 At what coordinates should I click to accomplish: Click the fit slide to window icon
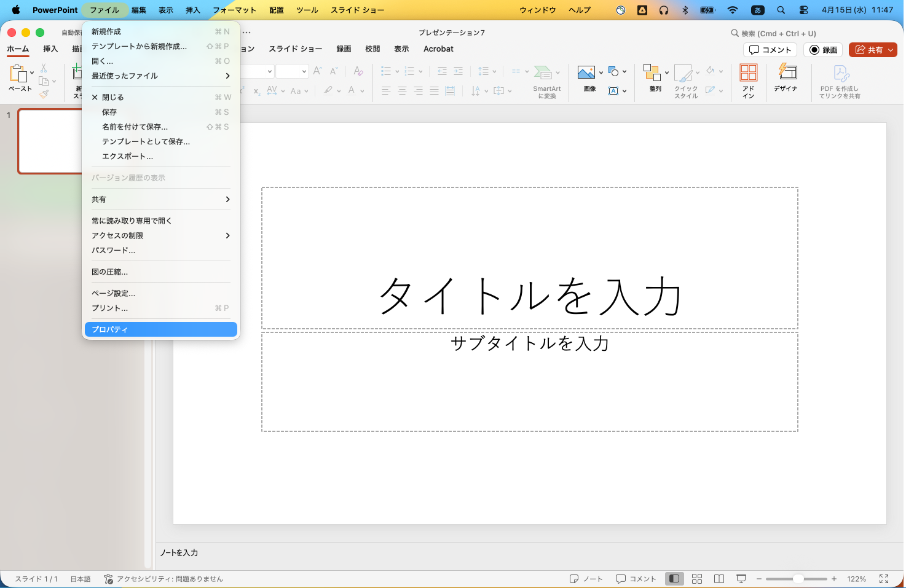tap(884, 579)
